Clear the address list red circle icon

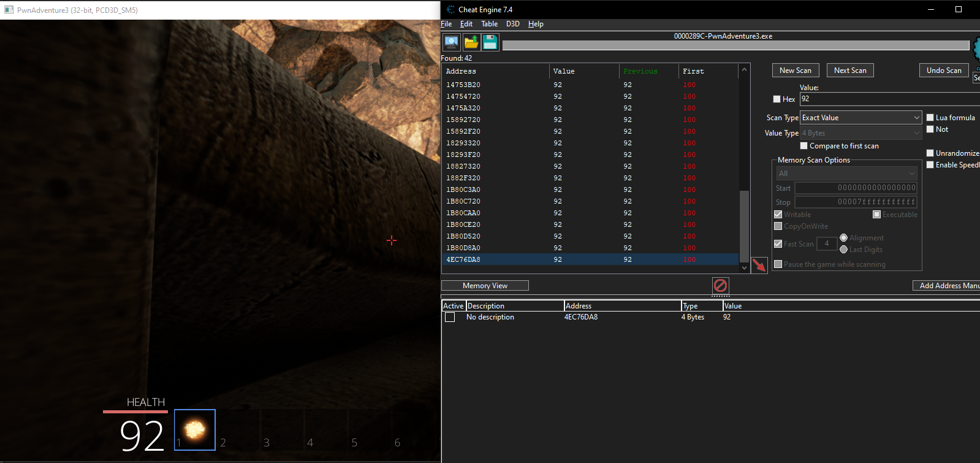coord(721,286)
